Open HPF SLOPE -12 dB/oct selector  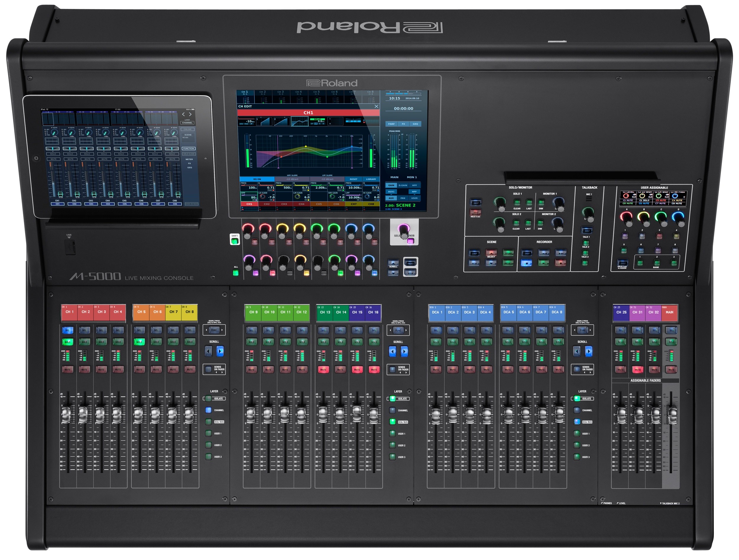[292, 179]
